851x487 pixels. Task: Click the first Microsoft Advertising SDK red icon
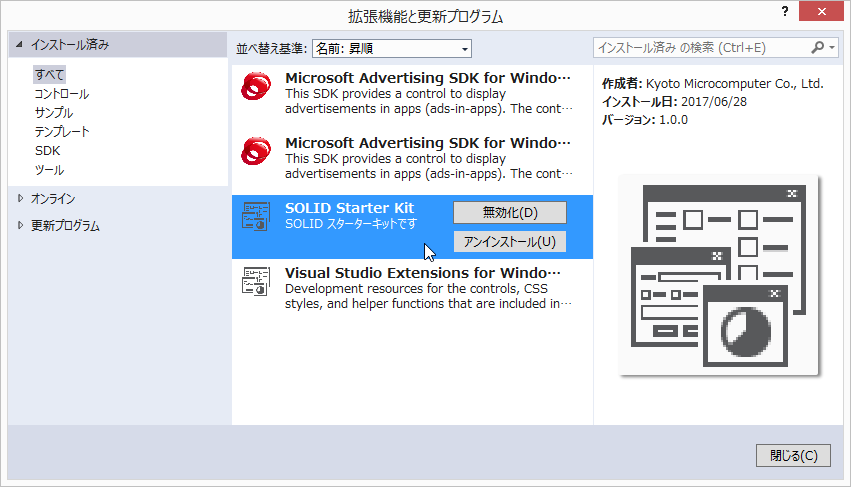tap(257, 88)
